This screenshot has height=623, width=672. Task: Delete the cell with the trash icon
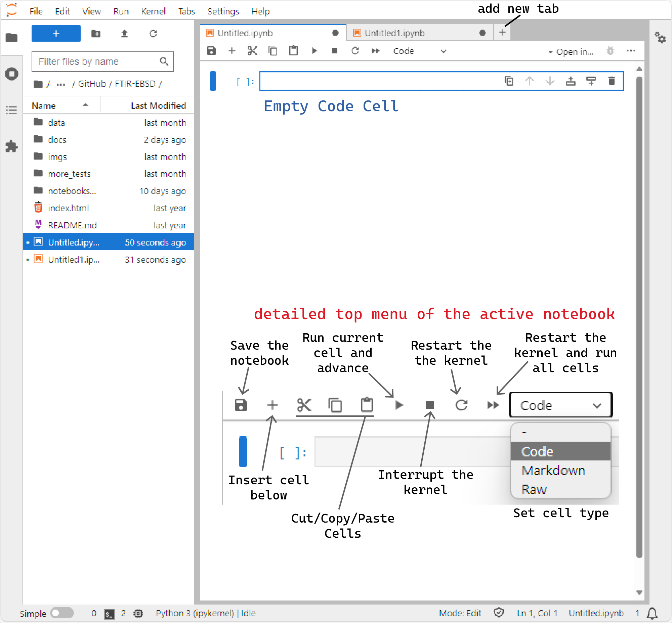[x=611, y=81]
